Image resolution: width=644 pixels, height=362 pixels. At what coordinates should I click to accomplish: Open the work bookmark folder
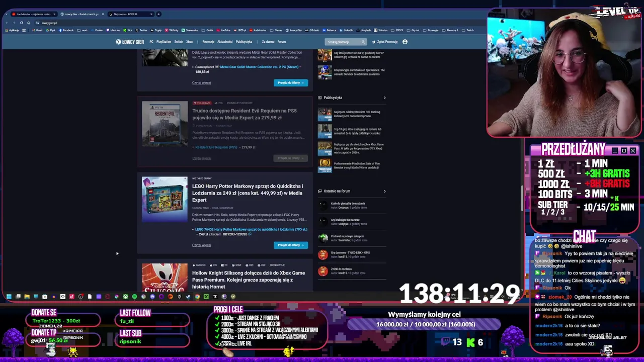83,30
